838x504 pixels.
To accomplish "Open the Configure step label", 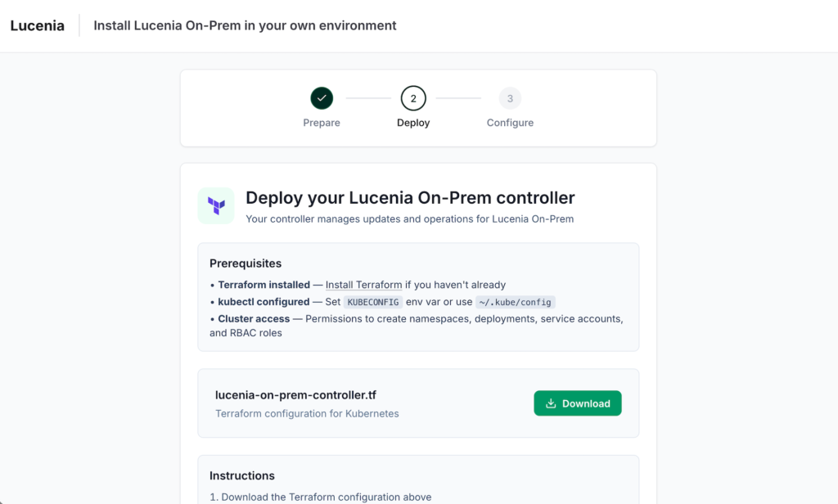I will tap(510, 123).
